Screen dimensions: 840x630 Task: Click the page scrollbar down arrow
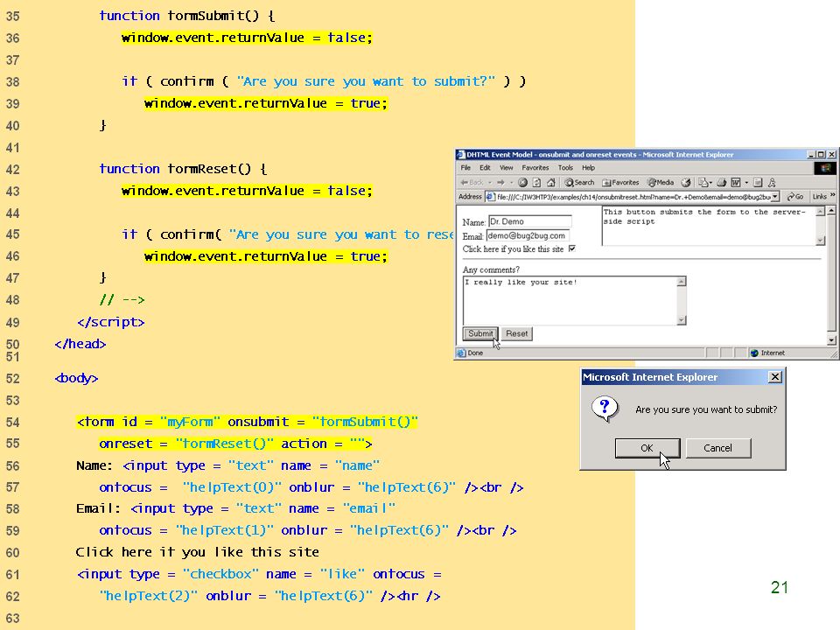[831, 339]
